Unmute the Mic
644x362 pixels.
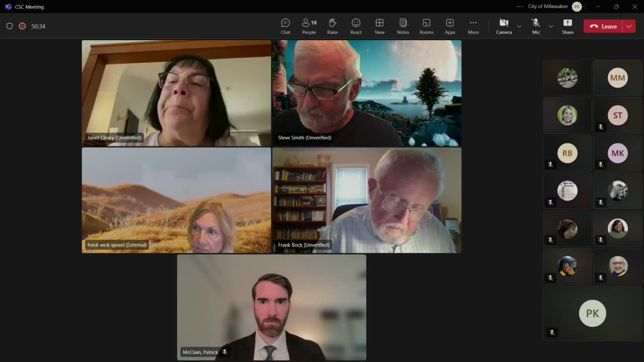pyautogui.click(x=536, y=26)
